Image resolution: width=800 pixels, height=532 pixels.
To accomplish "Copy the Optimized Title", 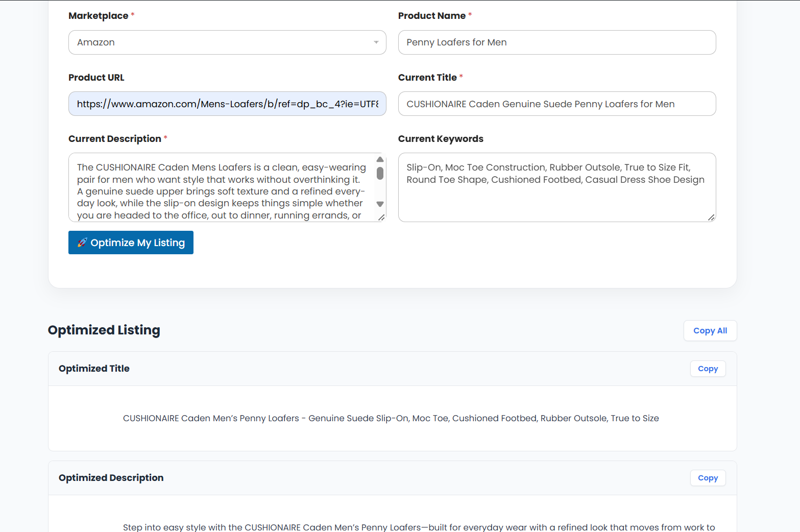I will 708,369.
